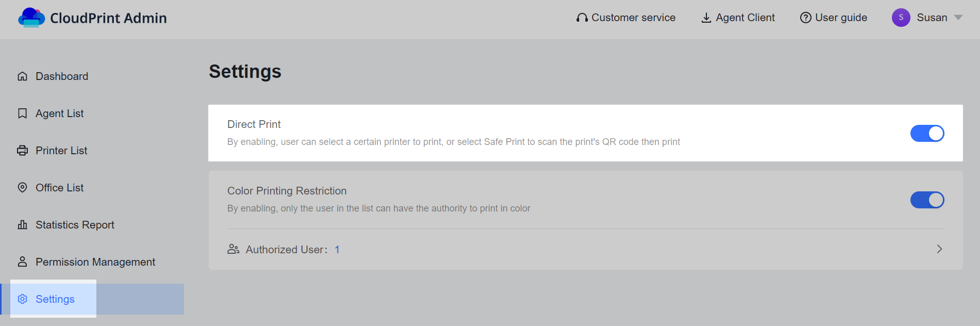Open the User guide link
980x326 pixels.
pos(841,18)
